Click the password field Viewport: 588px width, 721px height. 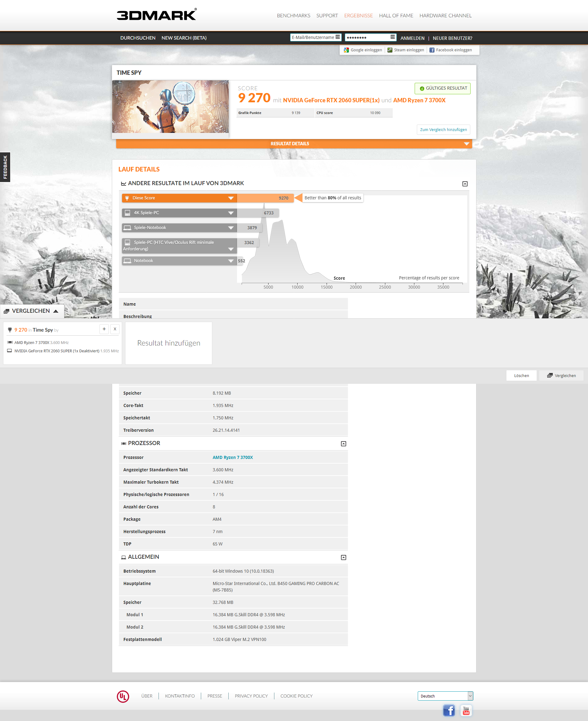370,37
